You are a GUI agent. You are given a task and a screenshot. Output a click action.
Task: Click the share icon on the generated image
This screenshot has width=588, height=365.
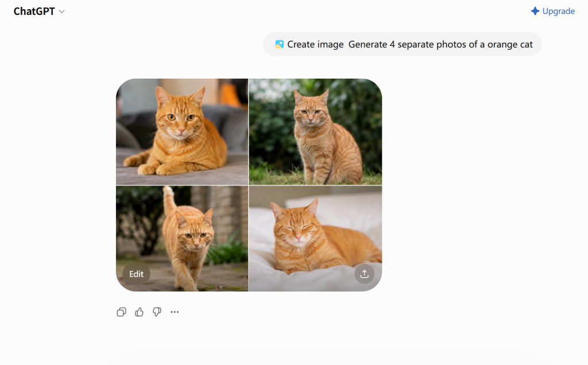[365, 274]
